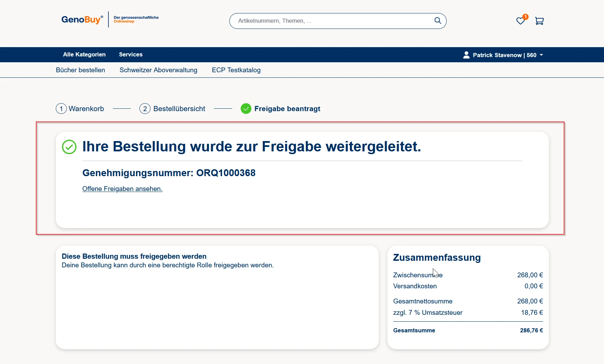Click the Genehmigungsnummer ORQ1000368 text
Screen dimensions: 604x364
pyautogui.click(x=169, y=173)
